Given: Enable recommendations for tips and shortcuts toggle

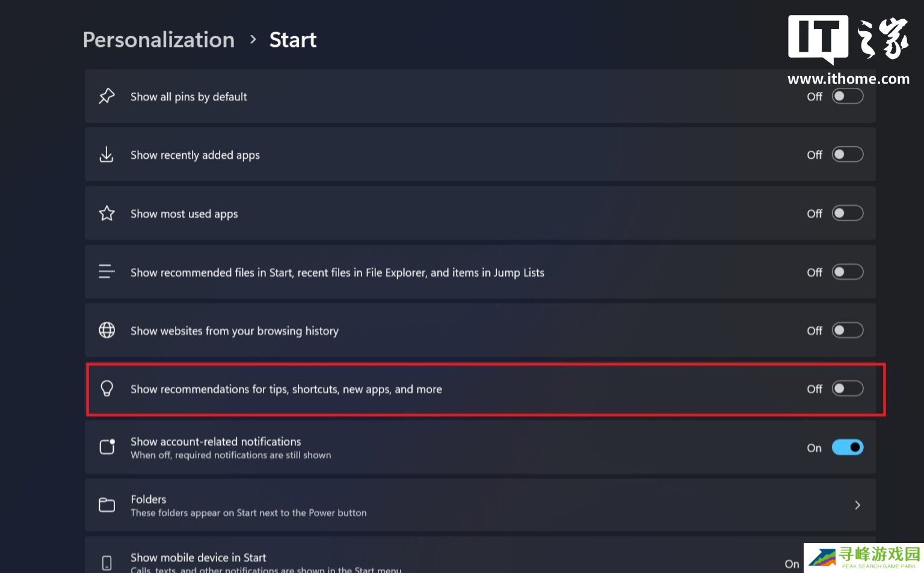Looking at the screenshot, I should coord(847,388).
